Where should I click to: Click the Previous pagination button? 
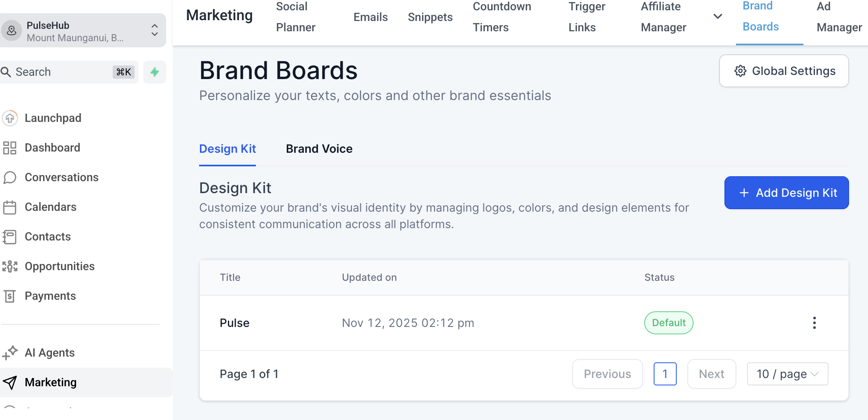[x=607, y=374]
